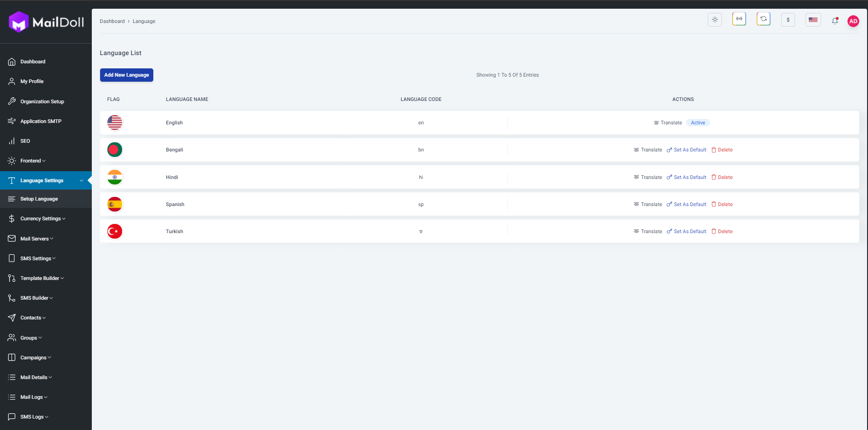Set Turkish as default language
Screen dimensions: 868x430
click(x=687, y=231)
